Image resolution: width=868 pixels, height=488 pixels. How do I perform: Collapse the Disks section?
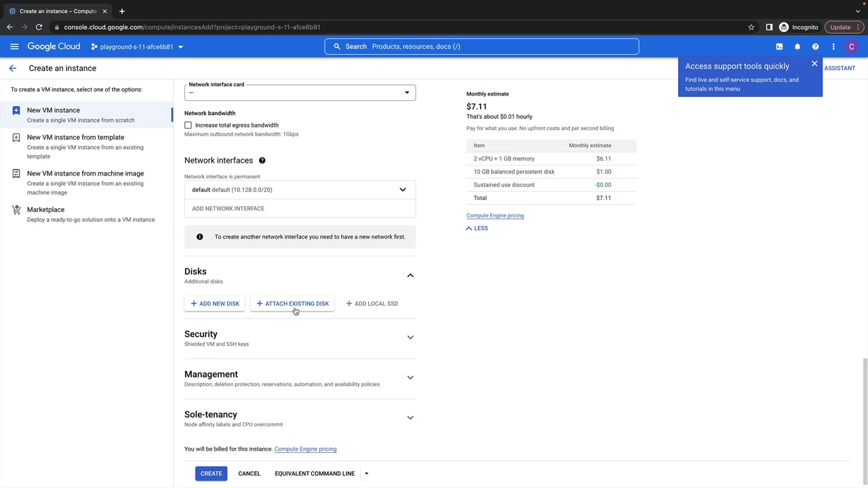pos(410,275)
